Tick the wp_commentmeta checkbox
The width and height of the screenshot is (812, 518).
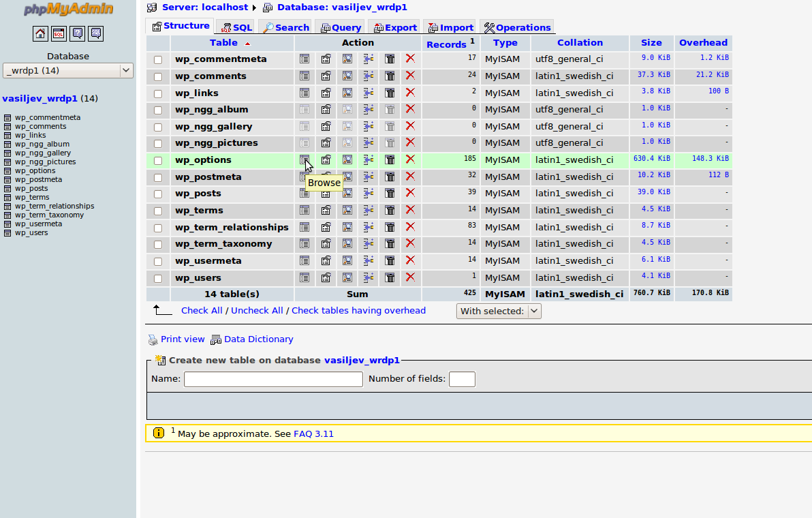pos(158,60)
